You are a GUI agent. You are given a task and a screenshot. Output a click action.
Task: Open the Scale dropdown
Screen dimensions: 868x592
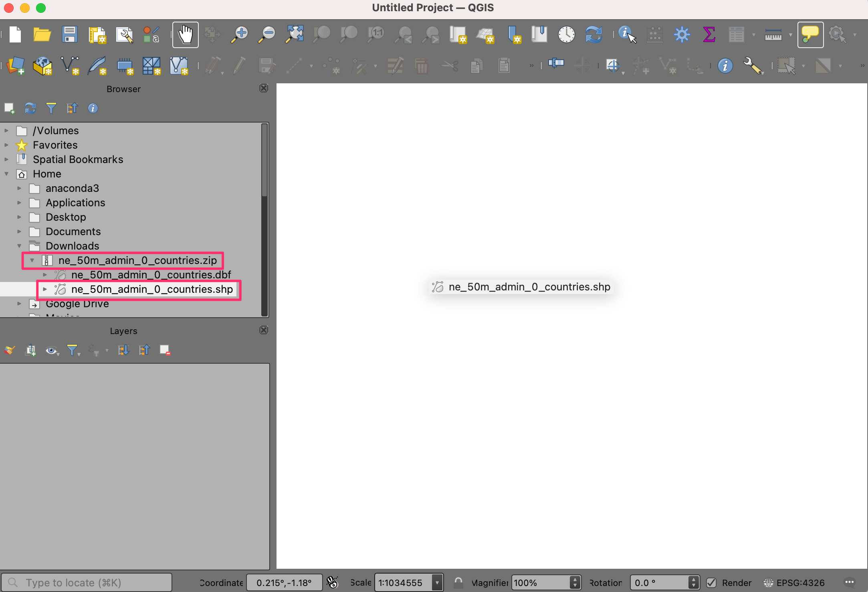click(x=437, y=583)
